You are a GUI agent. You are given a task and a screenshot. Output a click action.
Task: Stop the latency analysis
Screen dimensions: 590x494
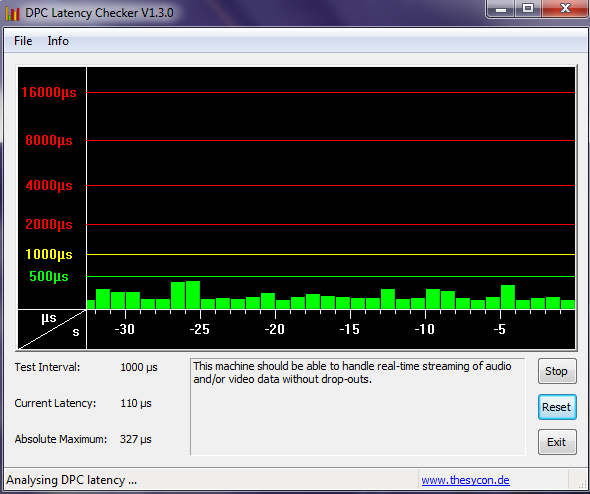(x=557, y=371)
